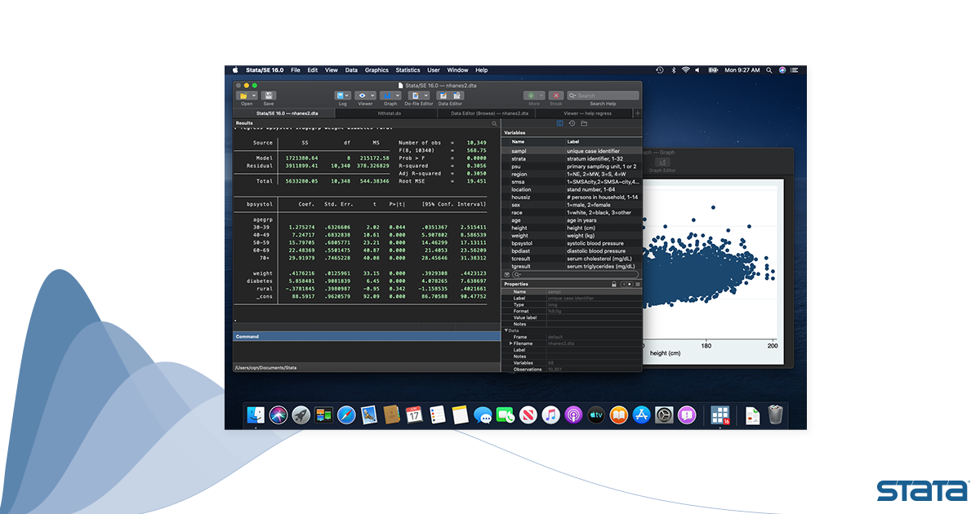Collapse the Data section in Properties
Screen dimensions: 980x514
506,330
